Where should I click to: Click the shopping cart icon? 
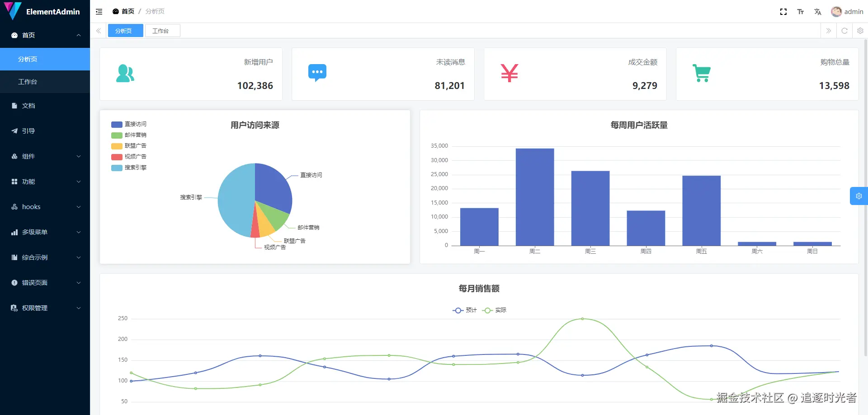tap(702, 73)
